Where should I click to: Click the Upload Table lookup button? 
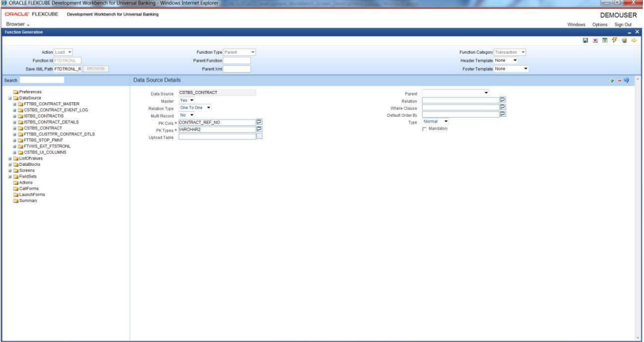coord(259,137)
